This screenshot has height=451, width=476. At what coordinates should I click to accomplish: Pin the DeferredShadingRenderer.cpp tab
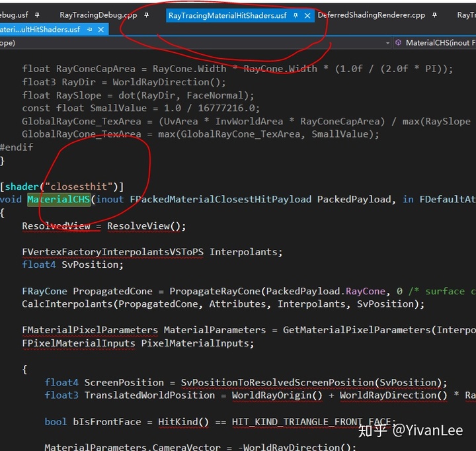435,15
